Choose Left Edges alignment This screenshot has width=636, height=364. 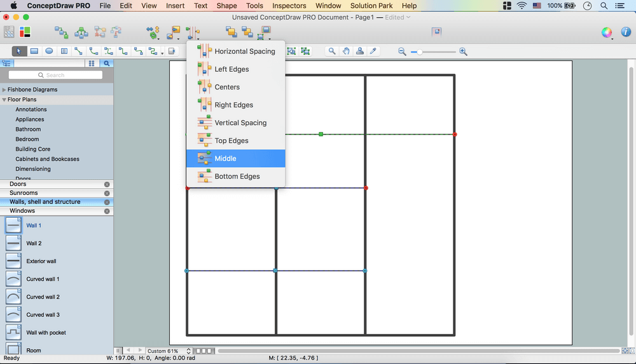[x=236, y=69]
